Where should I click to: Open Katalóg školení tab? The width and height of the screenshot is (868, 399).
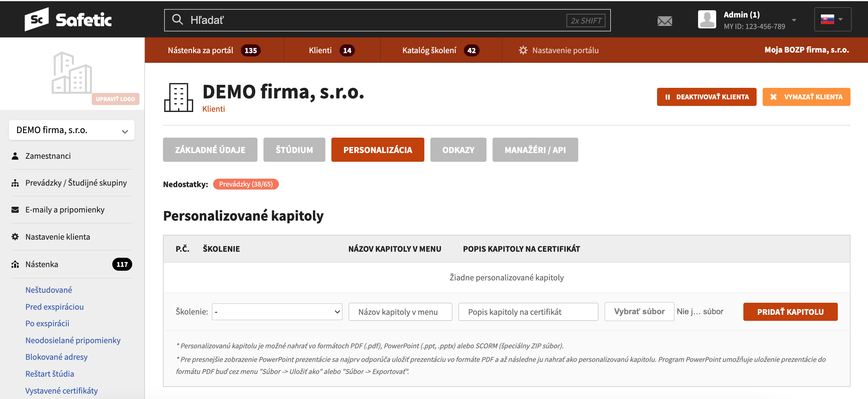coord(440,50)
